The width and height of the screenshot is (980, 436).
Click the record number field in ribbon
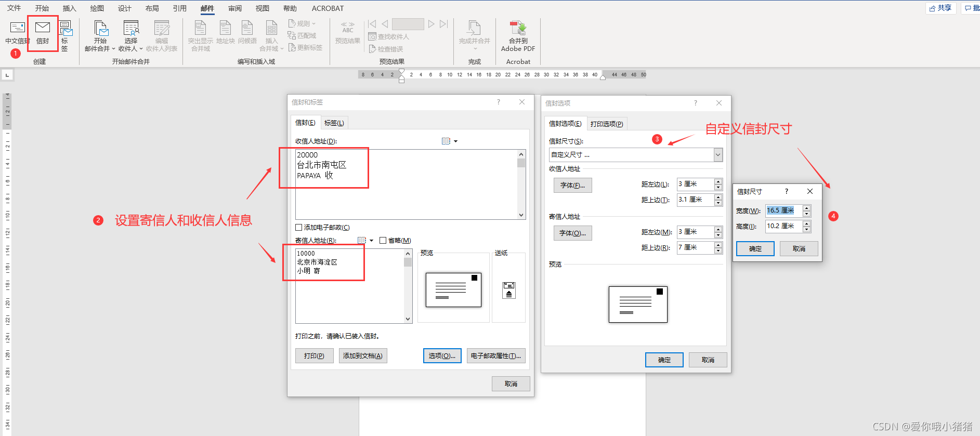408,24
